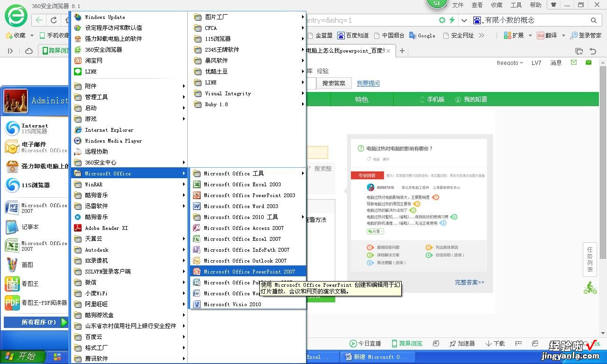Open 完整答案>> link

[469, 282]
